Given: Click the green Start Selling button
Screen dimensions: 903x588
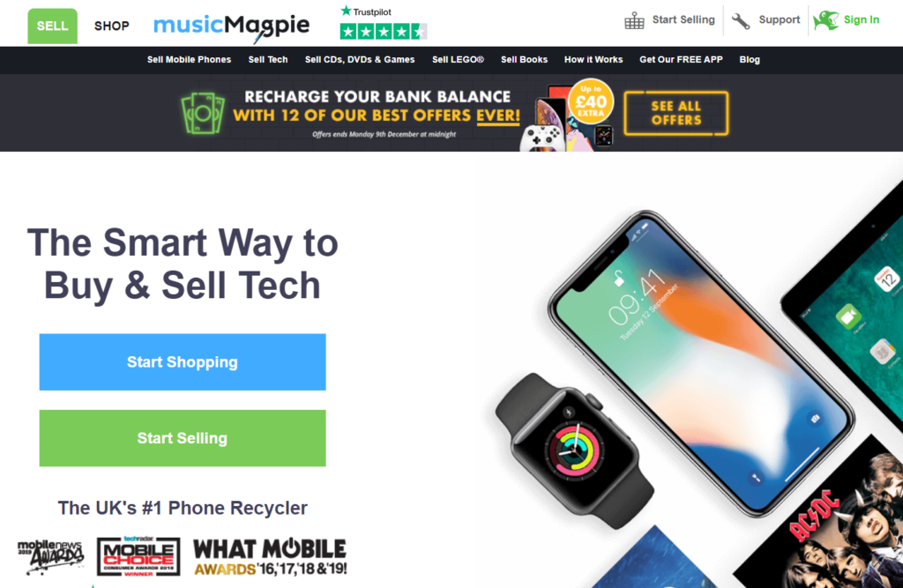Looking at the screenshot, I should [183, 438].
